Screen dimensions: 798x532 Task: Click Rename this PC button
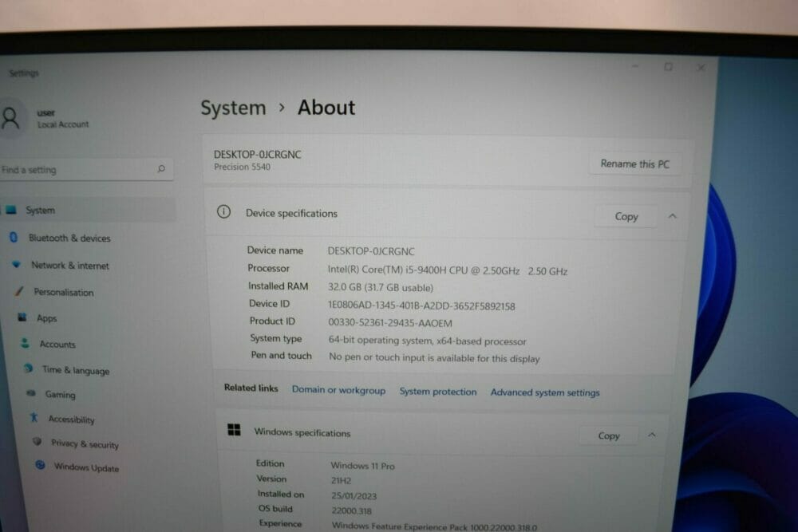(634, 164)
